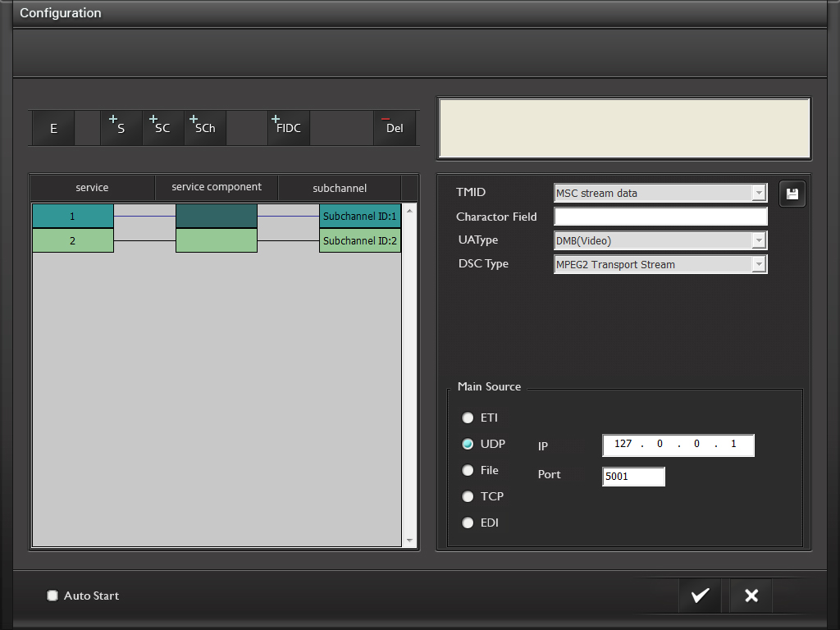Add FIDC with the +FIDC button
Image resolution: width=840 pixels, height=630 pixels.
(289, 129)
